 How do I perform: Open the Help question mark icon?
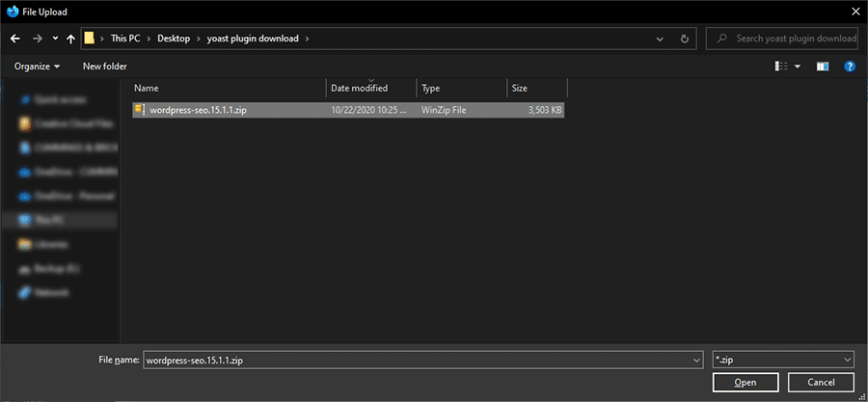pyautogui.click(x=850, y=67)
